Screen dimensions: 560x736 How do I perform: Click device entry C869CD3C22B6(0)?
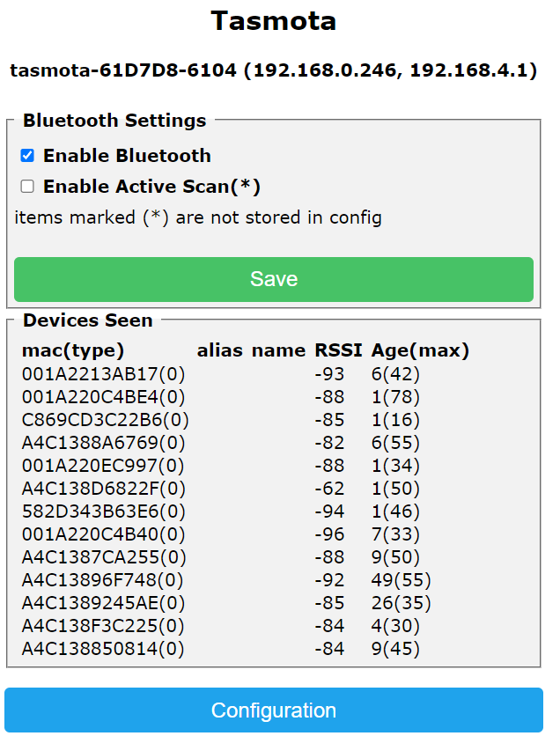point(105,419)
